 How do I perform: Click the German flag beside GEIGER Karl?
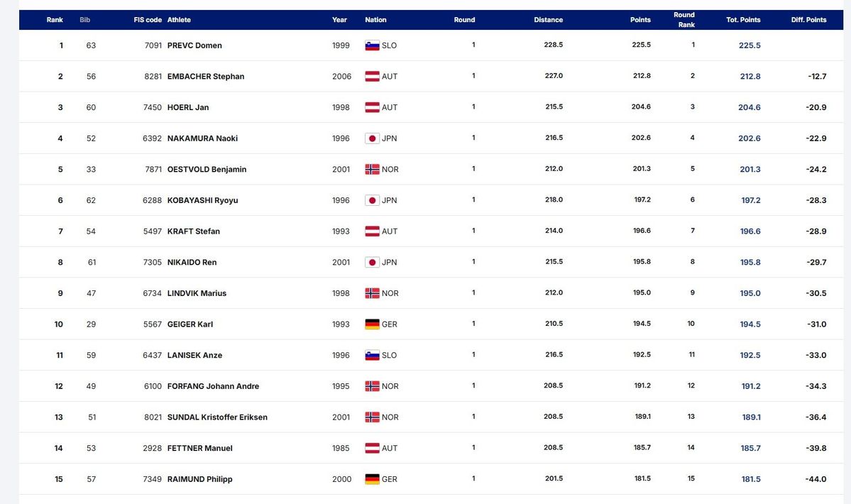tap(372, 324)
